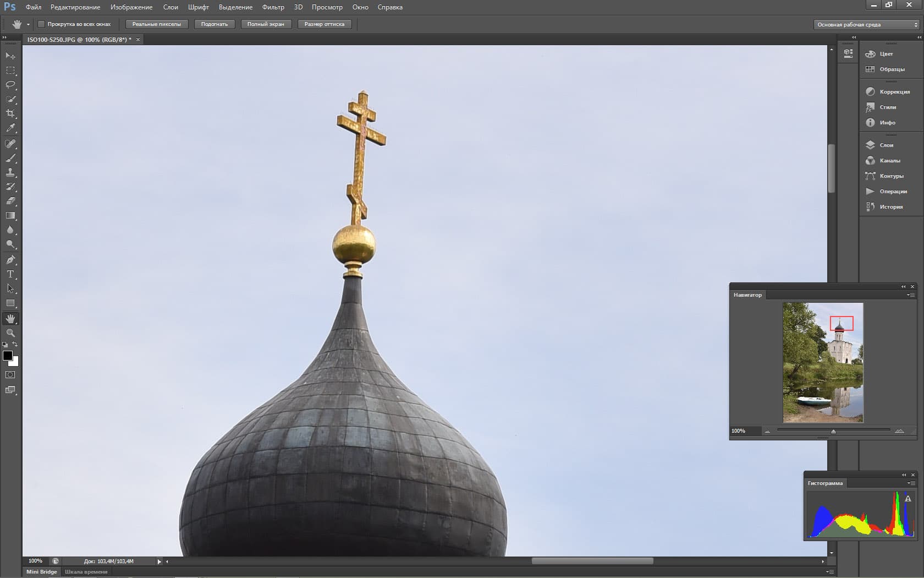Viewport: 924px width, 578px height.
Task: Select the History Brush tool
Action: click(10, 187)
